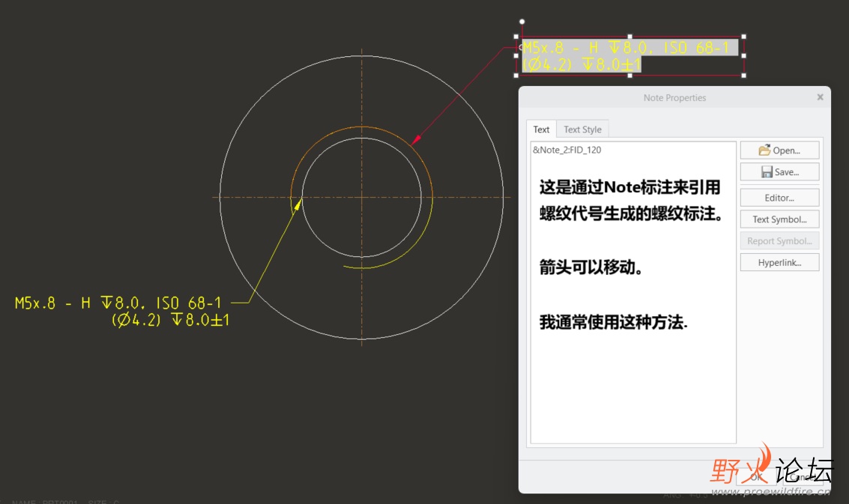Click the Note Properties title bar
This screenshot has height=504, width=849.
[674, 97]
